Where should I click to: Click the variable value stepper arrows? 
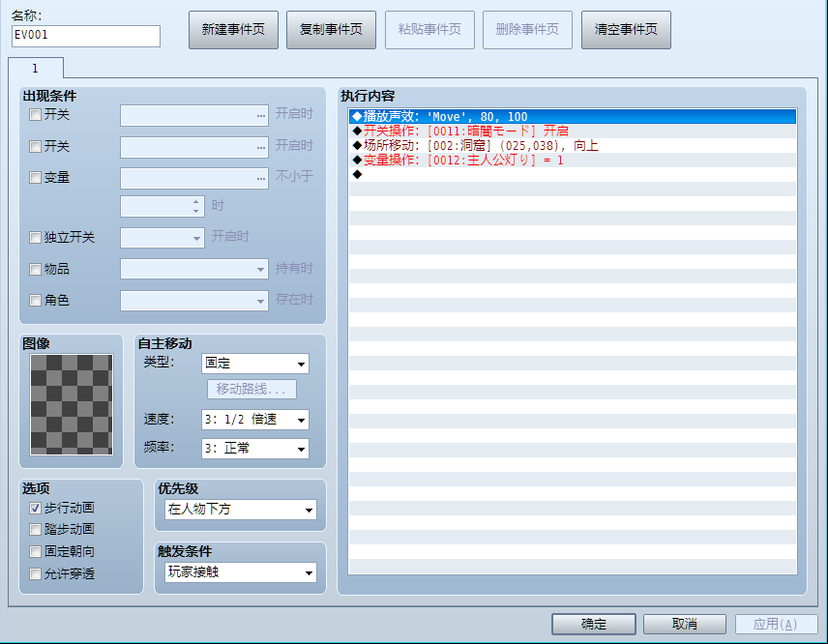pos(196,206)
